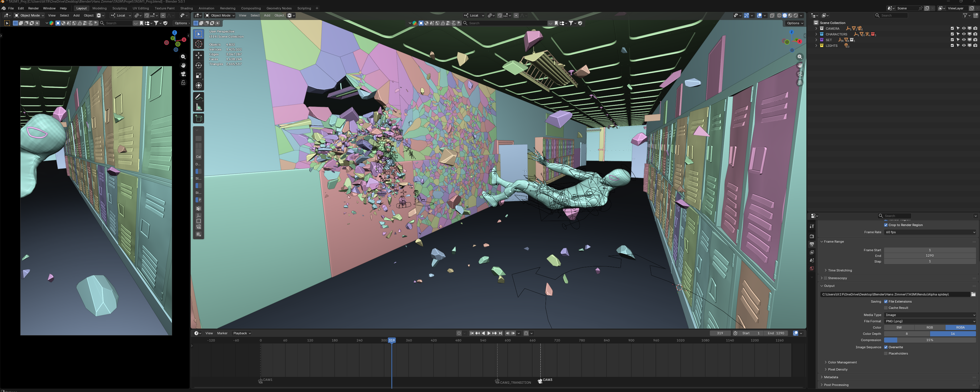Select the Move tool in the viewport toolbar
The height and width of the screenshot is (392, 980).
coord(198,55)
